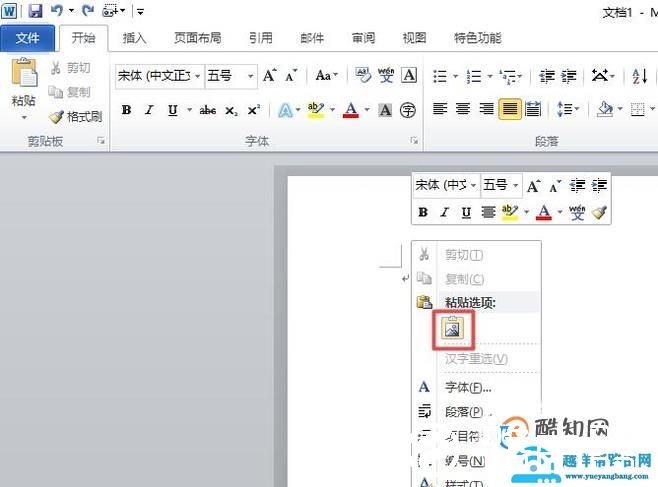Open the Customize Quick Access Toolbar arrow
The image size is (658, 487).
point(140,12)
